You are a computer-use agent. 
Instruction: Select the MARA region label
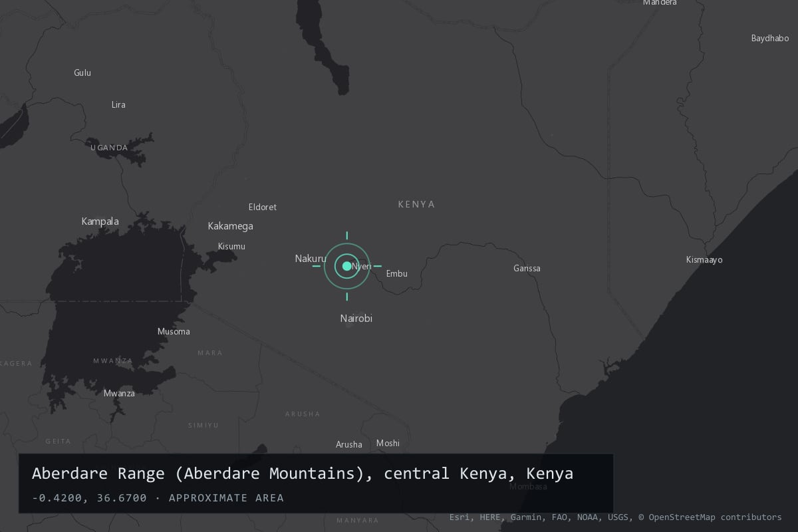(x=210, y=353)
